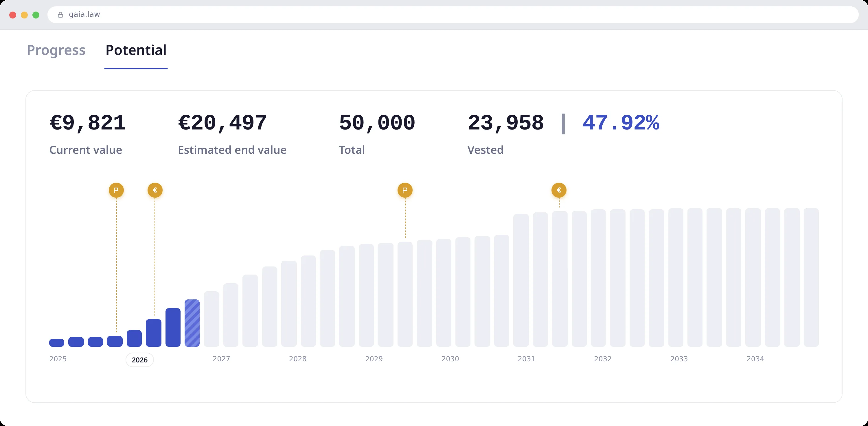Click the 50,000 total figure
868x426 pixels.
(377, 123)
